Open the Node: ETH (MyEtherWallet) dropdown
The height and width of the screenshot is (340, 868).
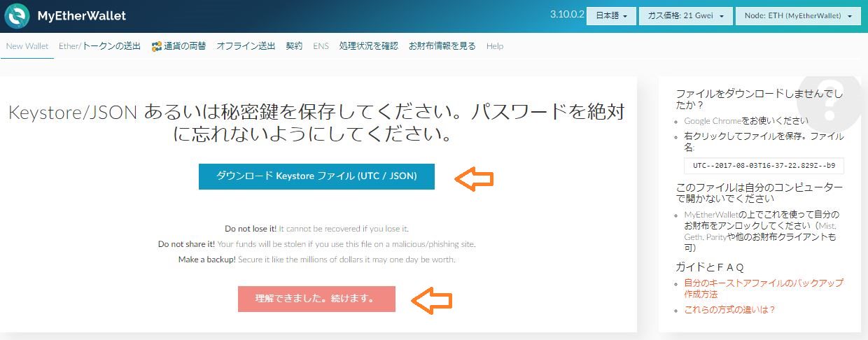[x=798, y=15]
